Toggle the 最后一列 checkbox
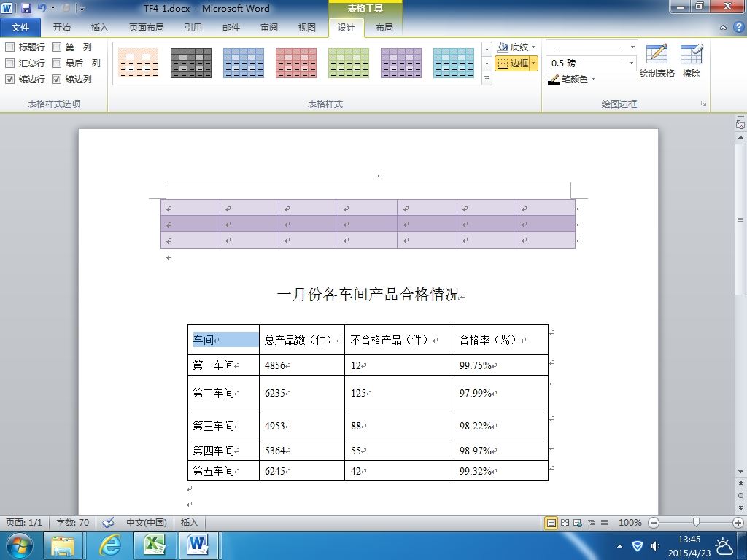This screenshot has width=747, height=560. click(56, 63)
